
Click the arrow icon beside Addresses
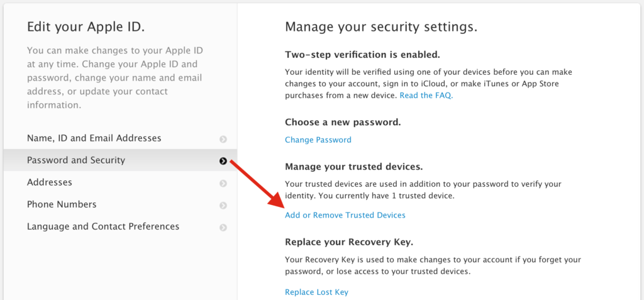point(223,183)
